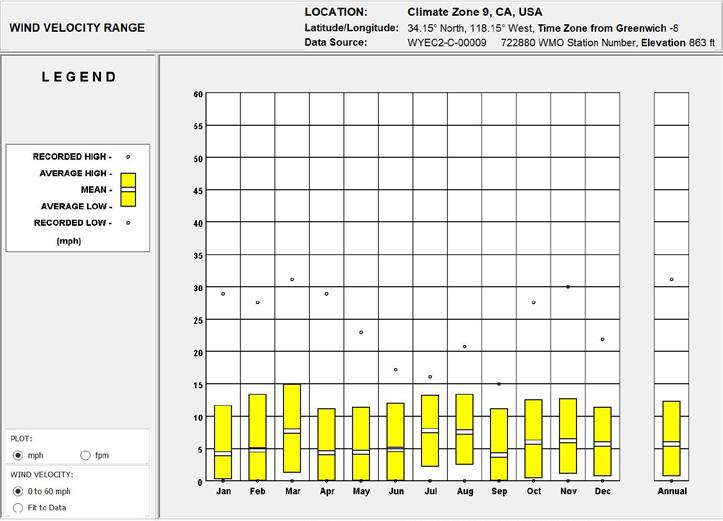Click the December recorded high dot

click(x=602, y=339)
